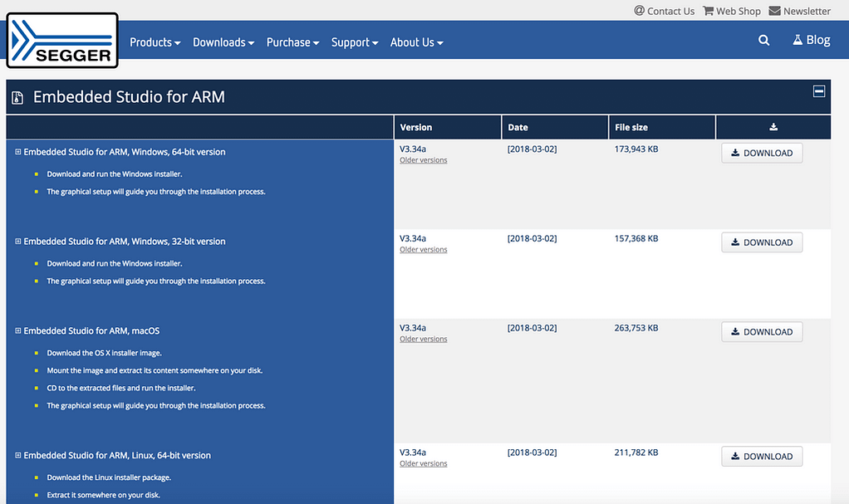Open Older versions link for Windows 64-bit
Image resolution: width=849 pixels, height=504 pixels.
click(424, 160)
